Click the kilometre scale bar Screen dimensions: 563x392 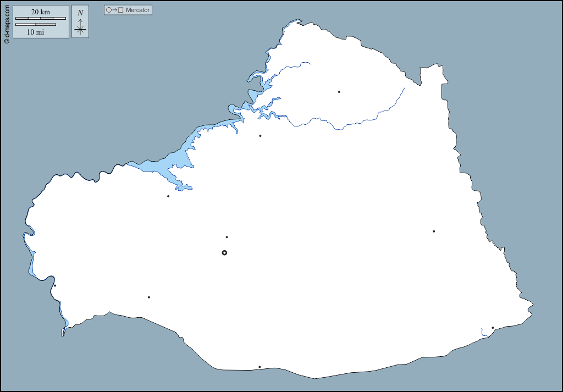[x=41, y=18]
